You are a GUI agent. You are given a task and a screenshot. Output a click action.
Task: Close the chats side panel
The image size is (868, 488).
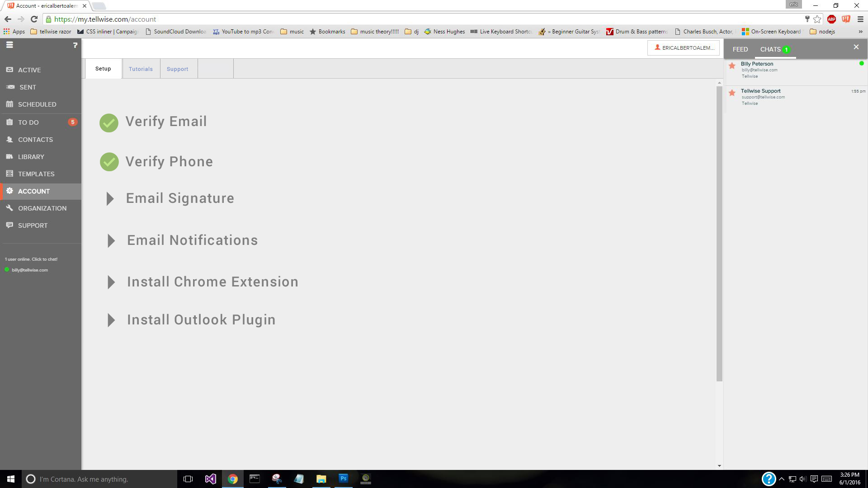pos(856,47)
